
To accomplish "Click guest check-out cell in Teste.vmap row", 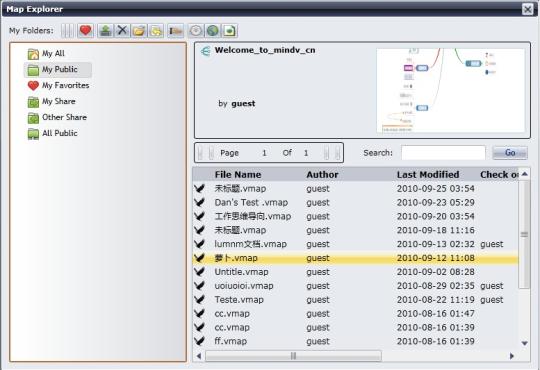I will pos(492,300).
